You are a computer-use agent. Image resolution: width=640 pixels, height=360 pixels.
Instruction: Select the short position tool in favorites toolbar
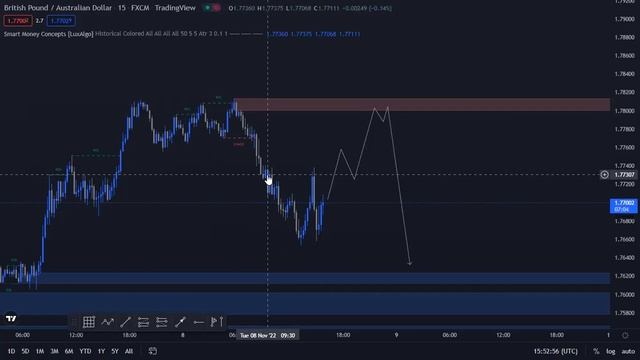pyautogui.click(x=162, y=322)
